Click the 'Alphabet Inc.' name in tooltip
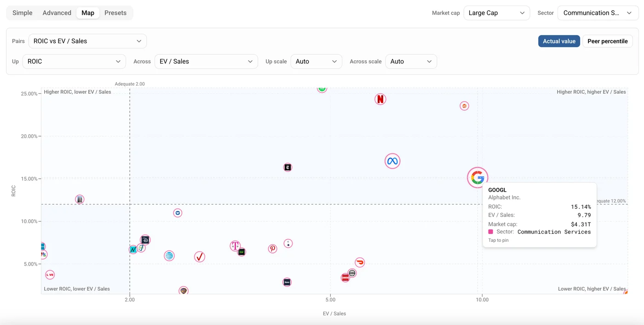 [505, 197]
